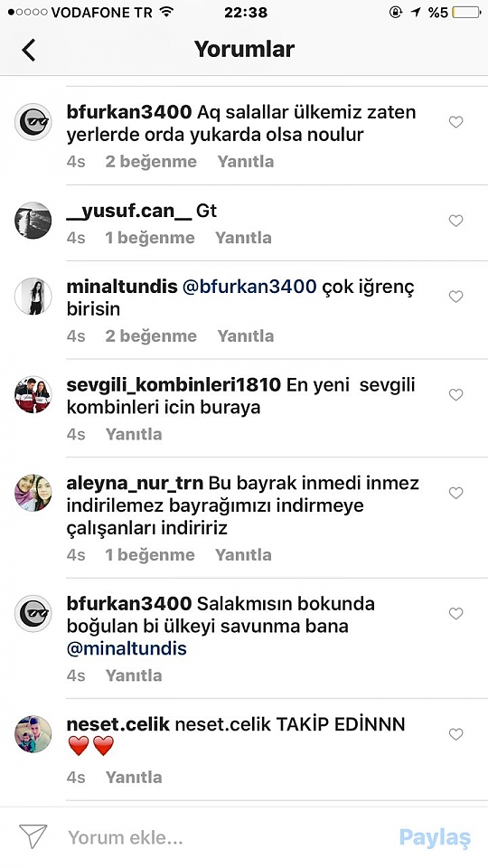Tap heart on bfurkan3400's Salakmısın comment
The width and height of the screenshot is (488, 868).
[x=455, y=613]
